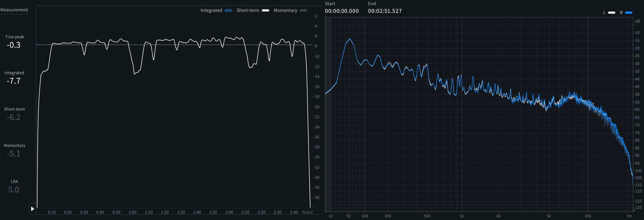
Task: Click the End time 00:02:51.527 field
Action: [x=385, y=11]
